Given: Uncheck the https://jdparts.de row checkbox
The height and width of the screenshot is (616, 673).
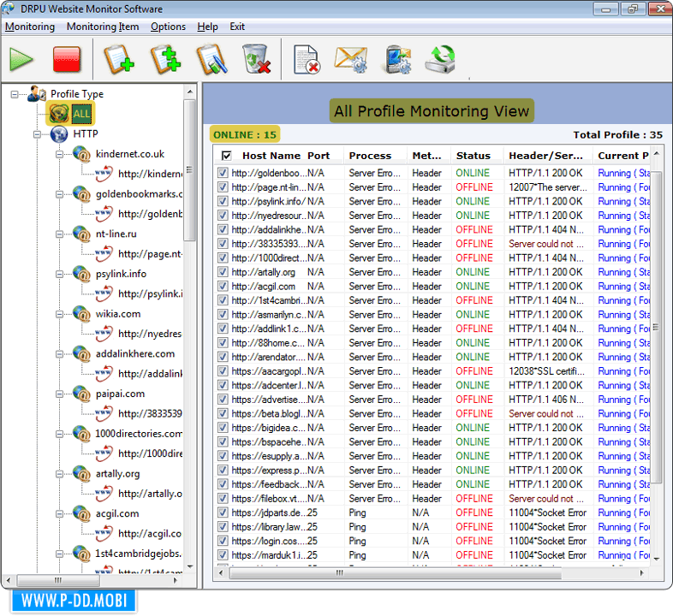Looking at the screenshot, I should pos(223,512).
